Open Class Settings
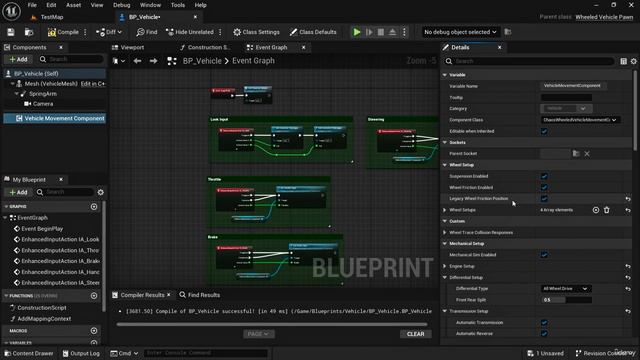Screen dimensions: 640x360 256,32
